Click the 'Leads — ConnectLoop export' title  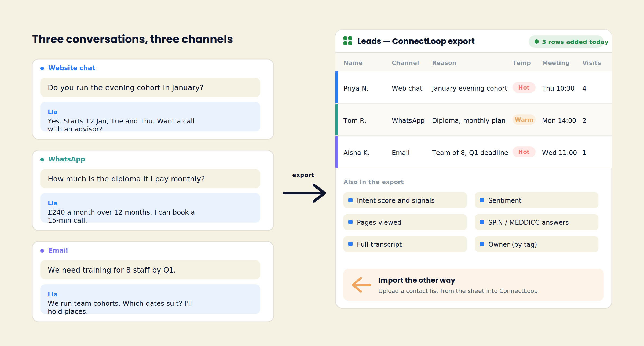click(x=416, y=41)
